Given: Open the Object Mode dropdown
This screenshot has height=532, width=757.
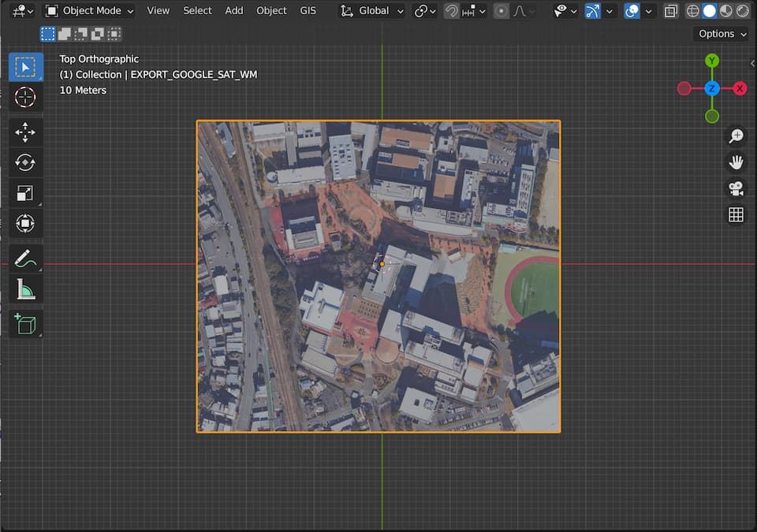Looking at the screenshot, I should (x=89, y=11).
